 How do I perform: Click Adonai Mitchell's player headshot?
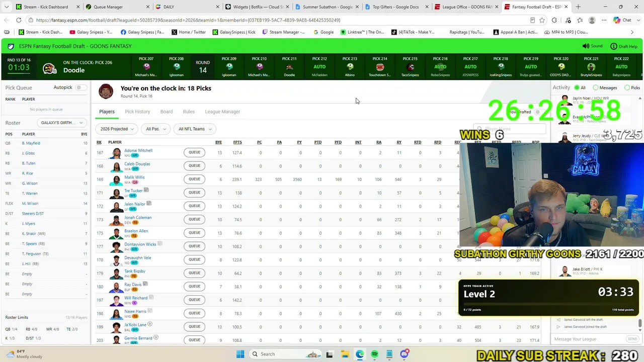pos(116,152)
